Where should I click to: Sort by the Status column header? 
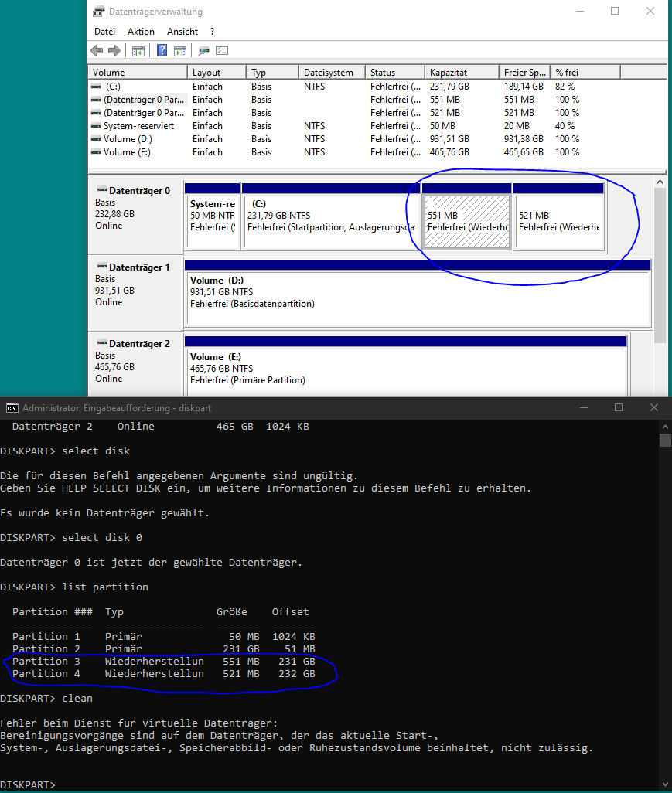point(394,73)
